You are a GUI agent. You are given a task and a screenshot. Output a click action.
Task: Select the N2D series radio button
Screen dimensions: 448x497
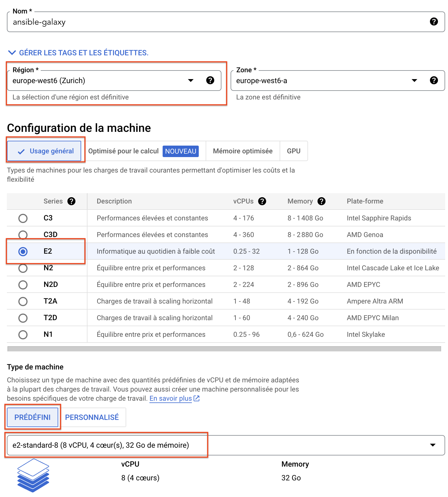[23, 285]
